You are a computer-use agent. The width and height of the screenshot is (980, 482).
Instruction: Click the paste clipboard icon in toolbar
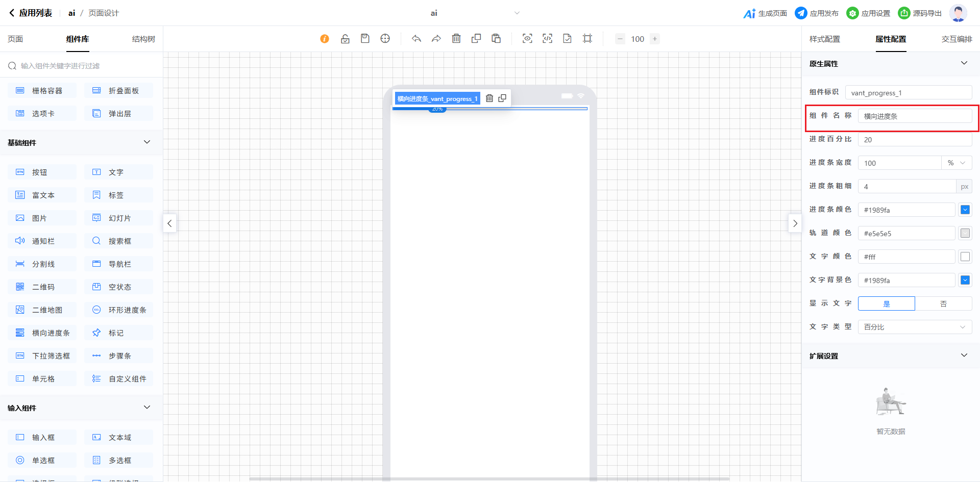click(496, 39)
